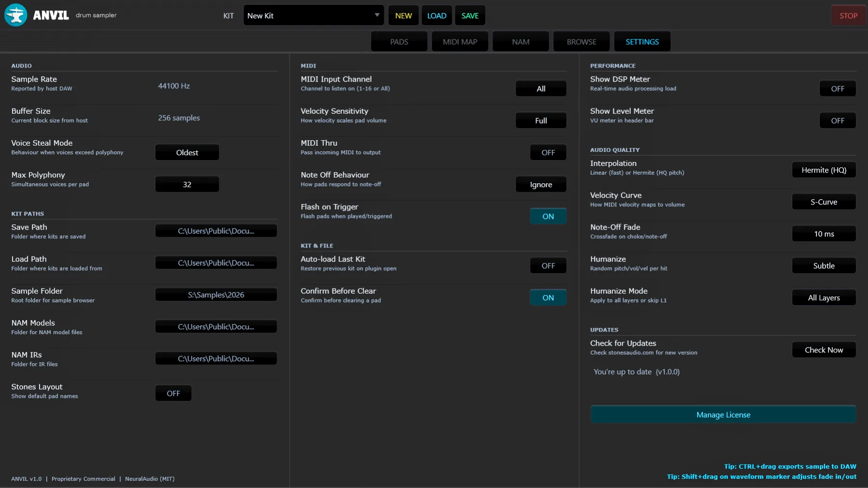This screenshot has height=488, width=868.
Task: Change Interpolation from Hermite (HQ)
Action: pyautogui.click(x=824, y=170)
